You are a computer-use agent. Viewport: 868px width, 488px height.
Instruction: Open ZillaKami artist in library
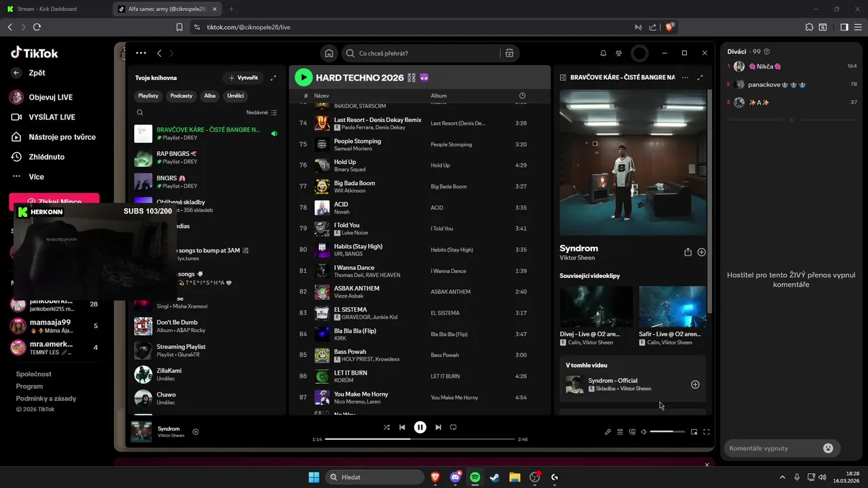click(x=205, y=375)
